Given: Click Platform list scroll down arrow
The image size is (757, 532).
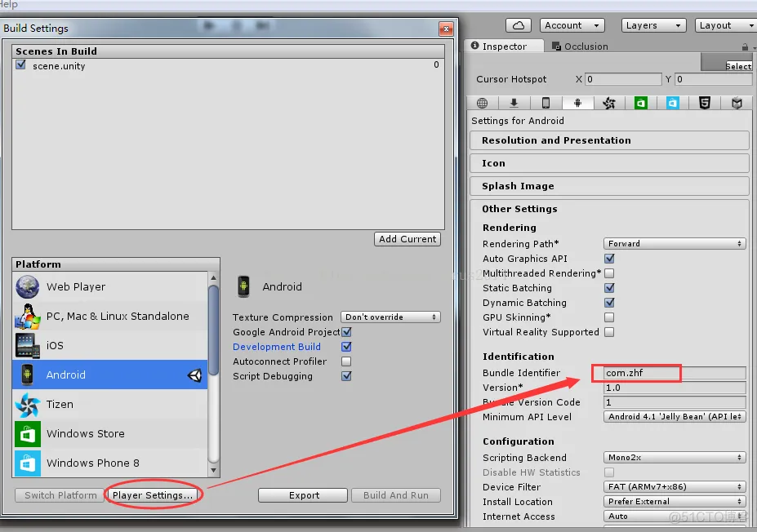Looking at the screenshot, I should (x=213, y=470).
